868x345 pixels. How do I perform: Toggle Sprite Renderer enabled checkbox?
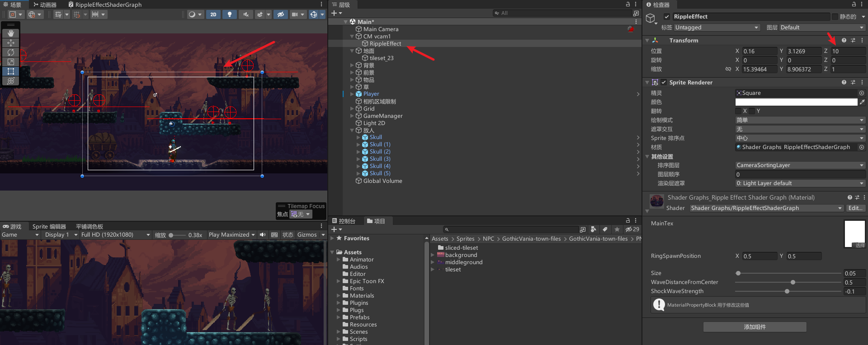[x=664, y=83]
